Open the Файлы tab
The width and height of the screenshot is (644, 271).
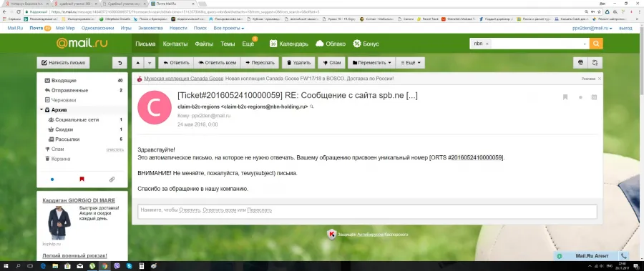tap(204, 44)
